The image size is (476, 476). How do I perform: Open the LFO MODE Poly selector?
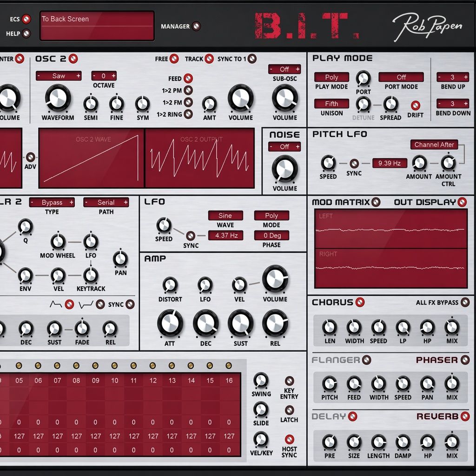point(271,216)
